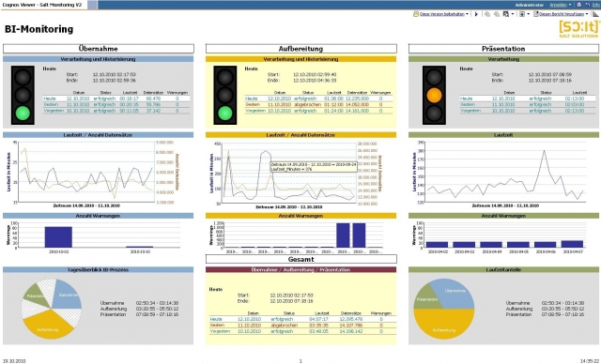This screenshot has width=601, height=364.
Task: Open dropdown arrow next to view format icon
Action: coord(528,14)
